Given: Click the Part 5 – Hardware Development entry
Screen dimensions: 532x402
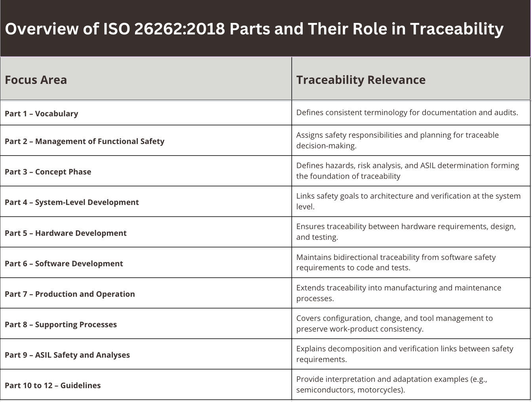Looking at the screenshot, I should 66,233.
